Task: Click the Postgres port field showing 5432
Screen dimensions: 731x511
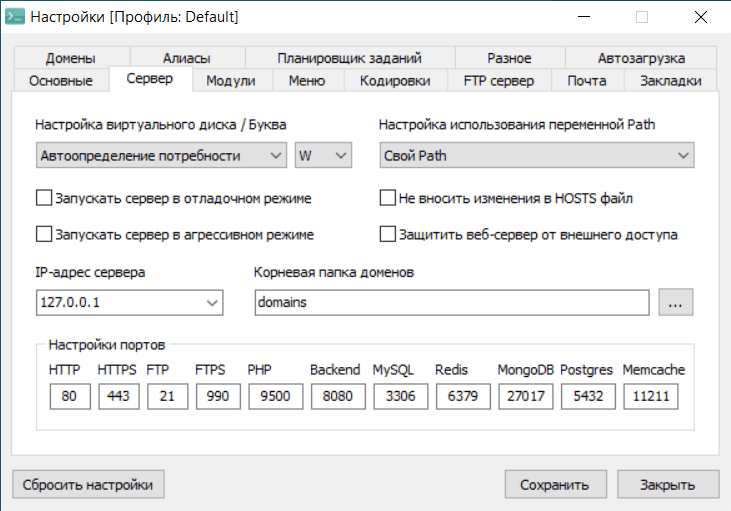Action: [588, 396]
